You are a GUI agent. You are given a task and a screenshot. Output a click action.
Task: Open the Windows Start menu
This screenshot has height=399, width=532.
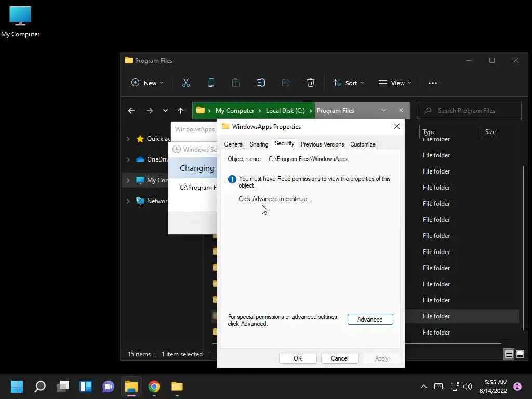[x=17, y=387]
